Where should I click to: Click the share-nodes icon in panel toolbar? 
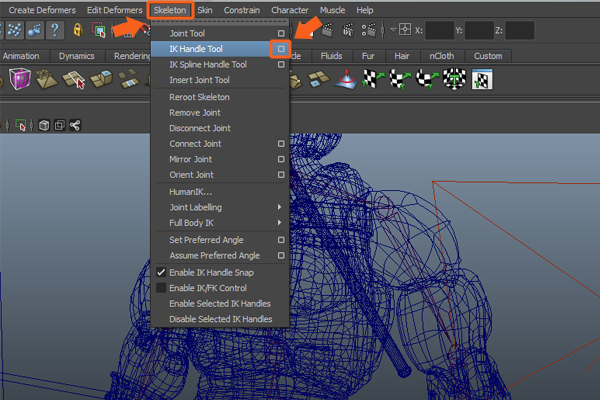(x=76, y=126)
